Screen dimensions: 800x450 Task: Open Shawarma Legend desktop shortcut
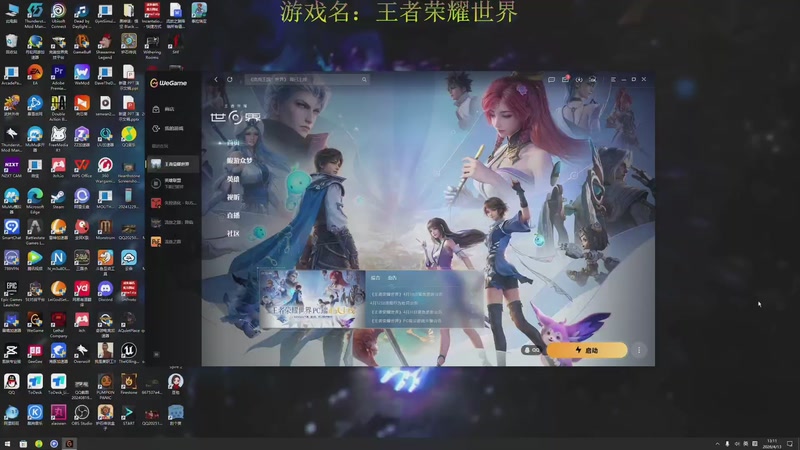[105, 45]
